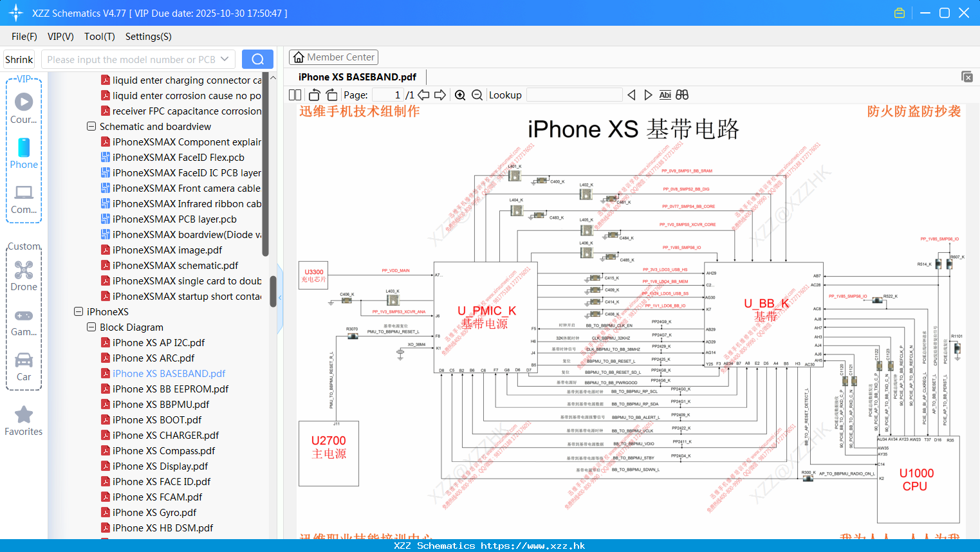Click the home icon of Member Center
This screenshot has width=980, height=552.
[299, 57]
